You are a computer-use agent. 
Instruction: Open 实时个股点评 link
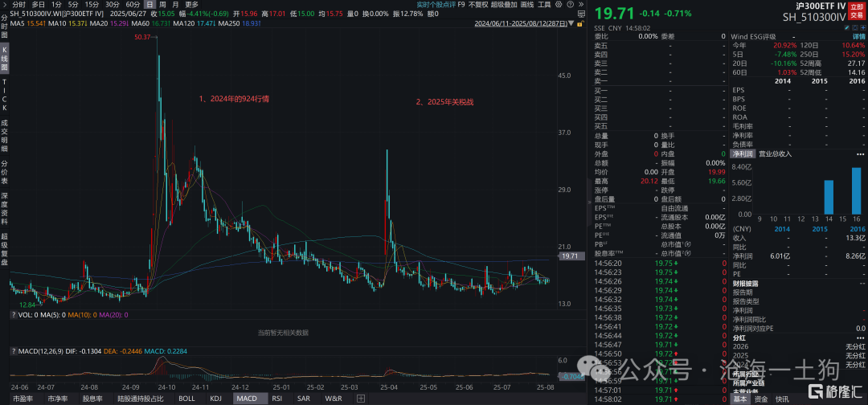pyautogui.click(x=436, y=5)
